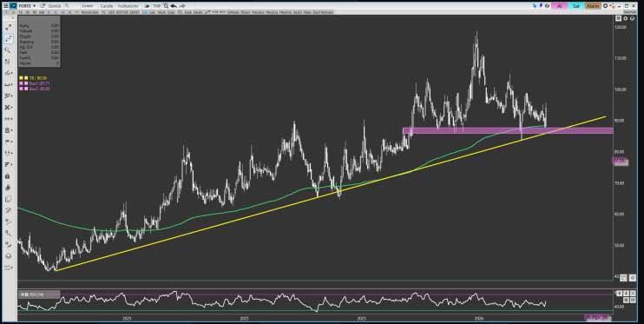Toggle the eye visibility icon in top bar

[x=547, y=6]
